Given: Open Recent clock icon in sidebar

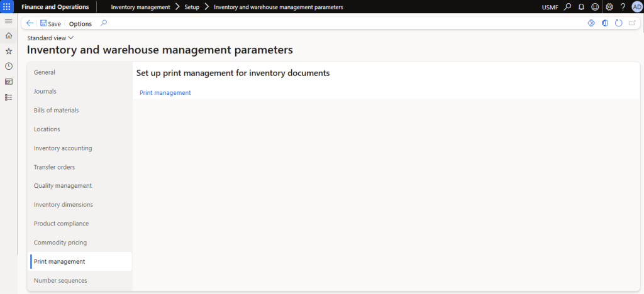Looking at the screenshot, I should click(9, 66).
